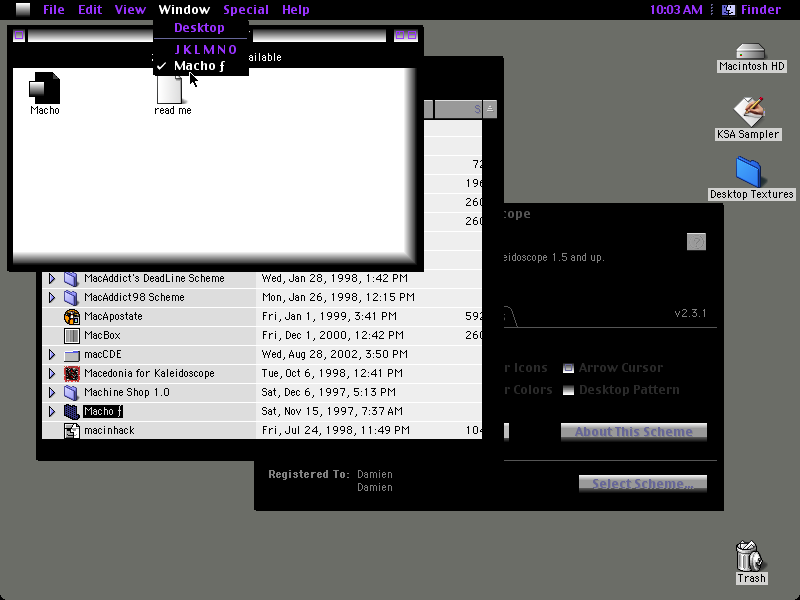This screenshot has width=800, height=600.
Task: Click date Fri, Dec 1, 2000, 12:42 PM
Action: (x=333, y=335)
